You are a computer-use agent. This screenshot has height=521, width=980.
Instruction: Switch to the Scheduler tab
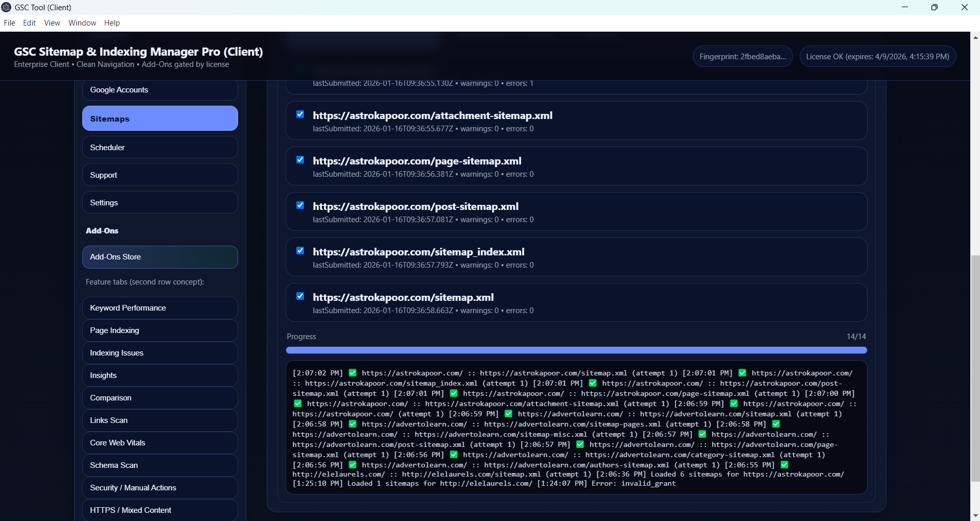pyautogui.click(x=159, y=148)
